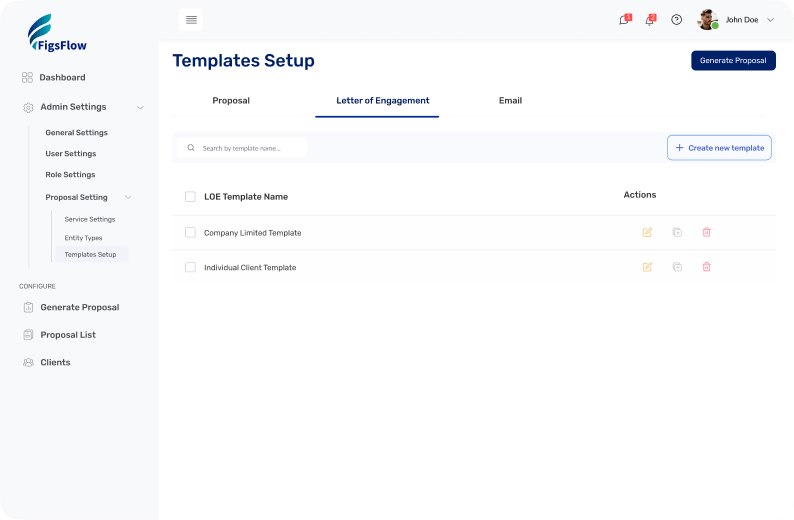Image resolution: width=794 pixels, height=520 pixels.
Task: Delete the Individual Client Template
Action: pos(707,267)
